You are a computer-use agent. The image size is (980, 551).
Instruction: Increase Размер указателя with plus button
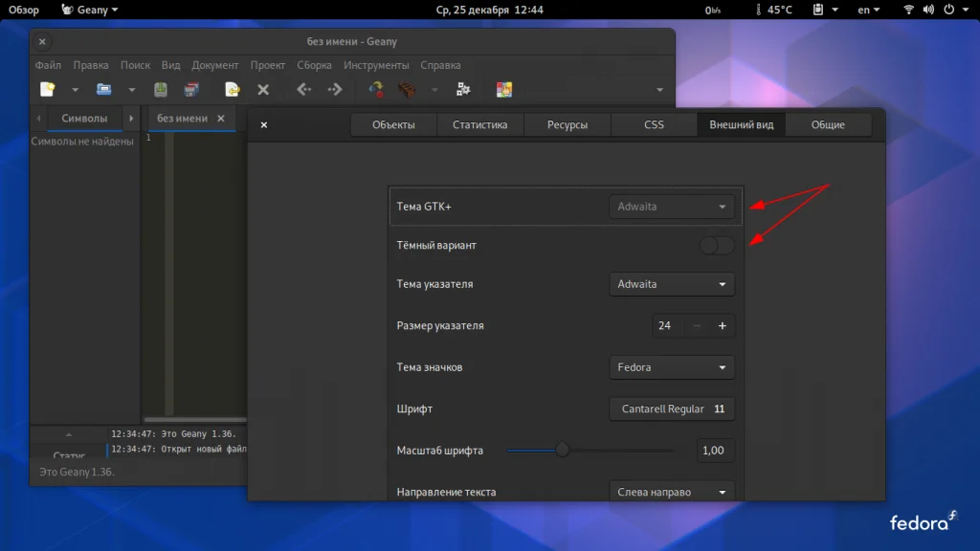point(723,326)
